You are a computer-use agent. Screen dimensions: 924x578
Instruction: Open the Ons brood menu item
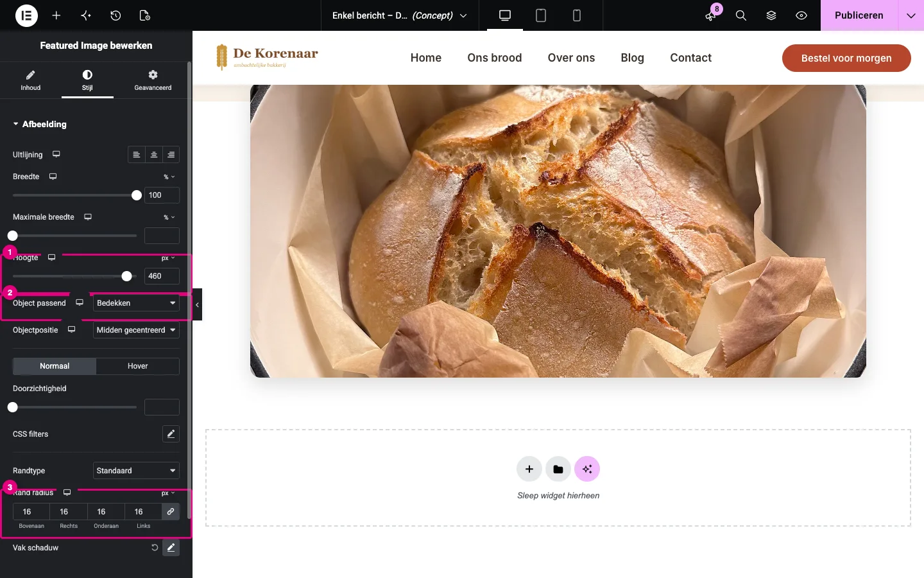coord(495,58)
